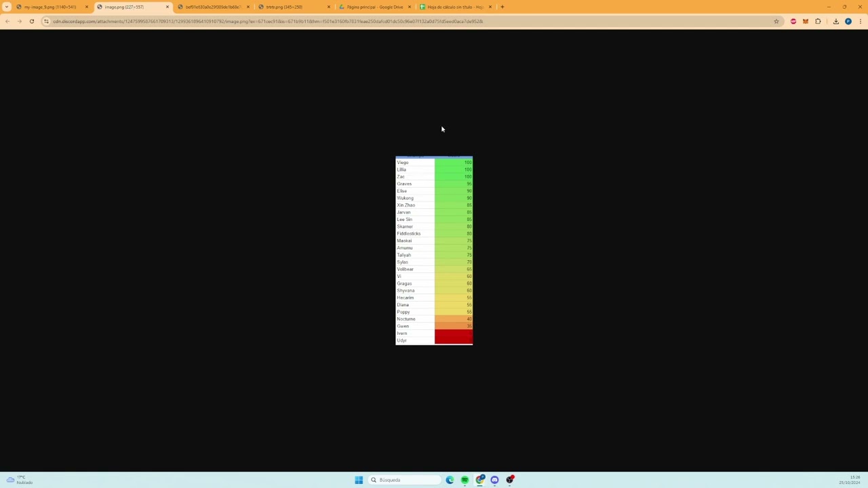Close the Google Drive tab

coord(409,7)
